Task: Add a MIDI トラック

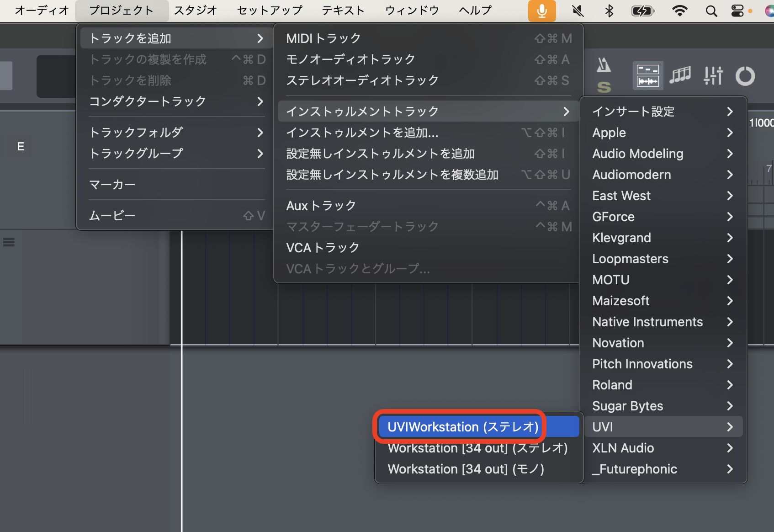Action: pyautogui.click(x=429, y=38)
